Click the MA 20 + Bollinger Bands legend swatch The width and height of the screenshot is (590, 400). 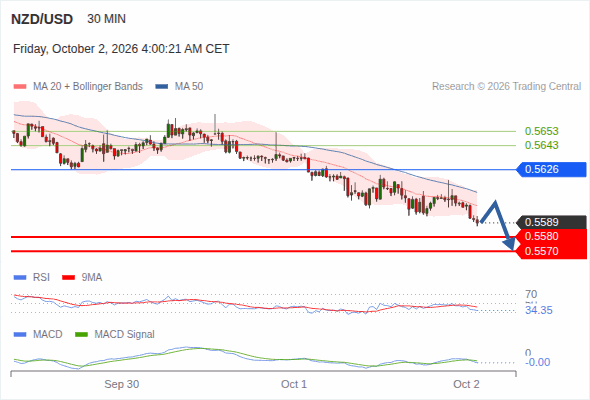(20, 87)
